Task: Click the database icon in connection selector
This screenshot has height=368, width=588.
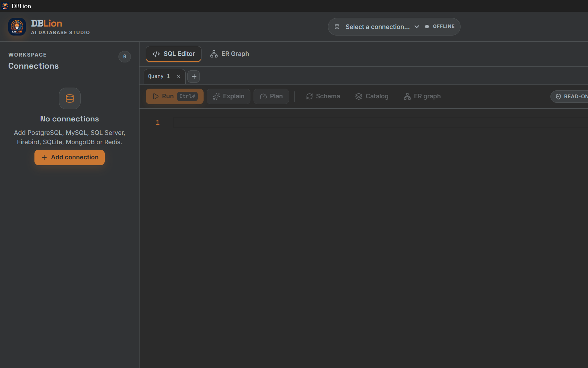Action: (337, 27)
